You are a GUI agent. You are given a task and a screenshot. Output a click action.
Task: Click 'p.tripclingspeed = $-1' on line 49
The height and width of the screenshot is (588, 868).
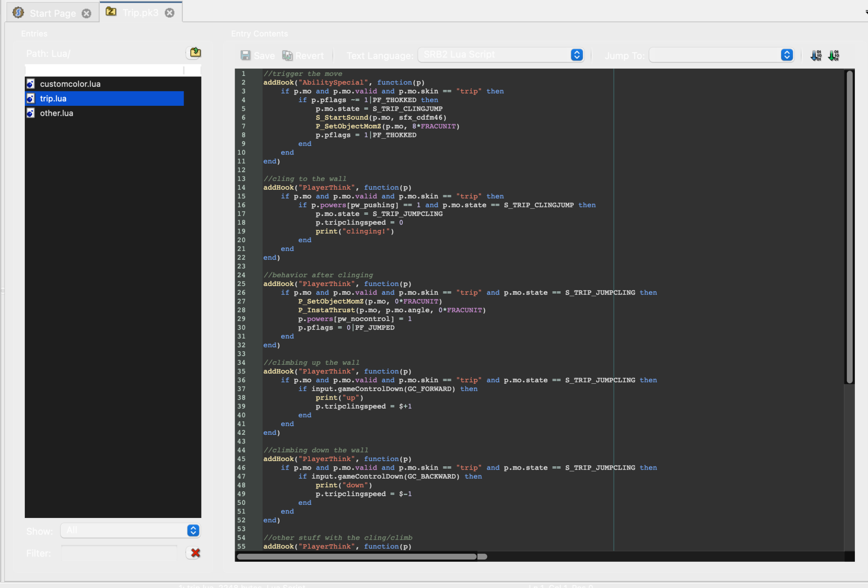[364, 494]
